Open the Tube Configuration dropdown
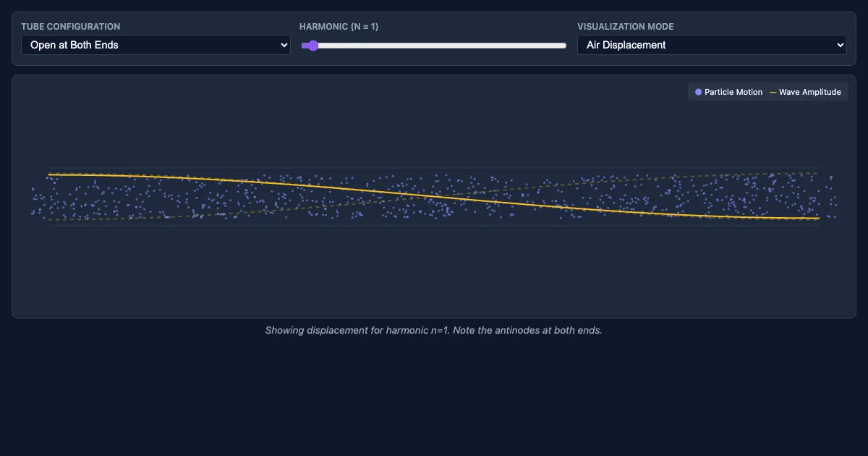This screenshot has width=868, height=456. [x=156, y=45]
